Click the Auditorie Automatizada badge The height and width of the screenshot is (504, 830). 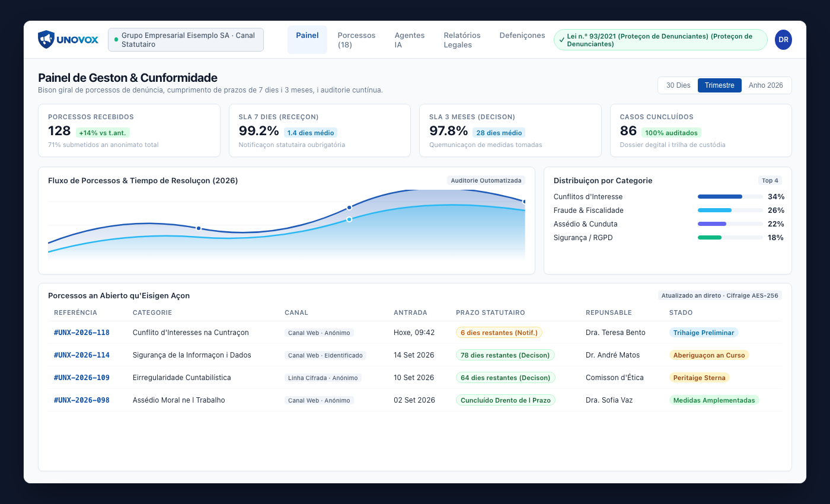[x=486, y=180]
